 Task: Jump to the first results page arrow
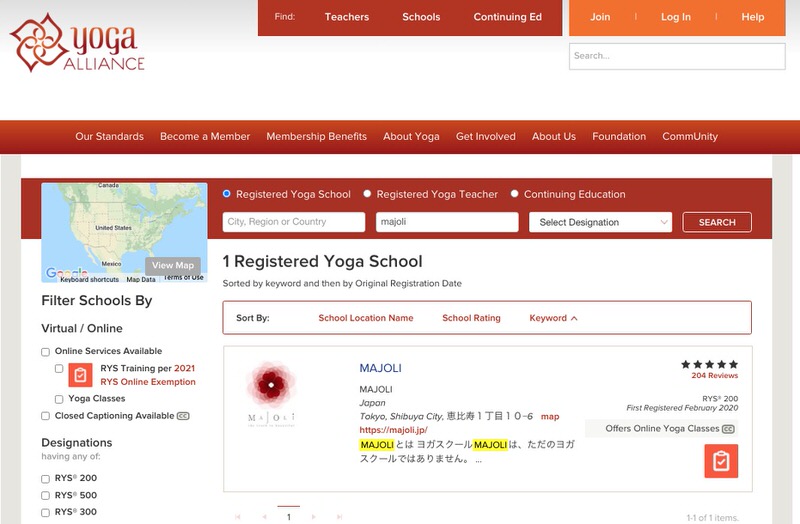coord(238,517)
